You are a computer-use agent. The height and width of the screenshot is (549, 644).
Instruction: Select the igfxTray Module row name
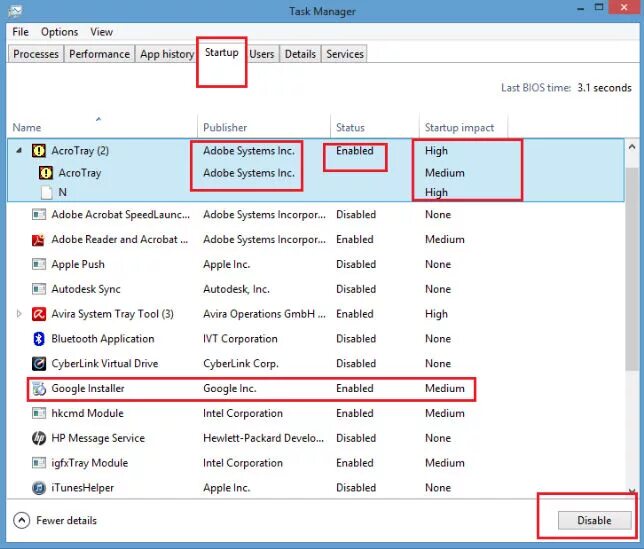(90, 463)
